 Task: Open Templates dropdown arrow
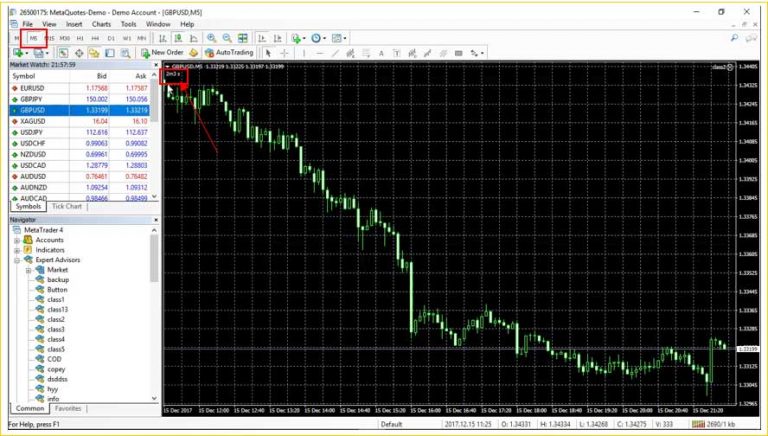point(345,38)
